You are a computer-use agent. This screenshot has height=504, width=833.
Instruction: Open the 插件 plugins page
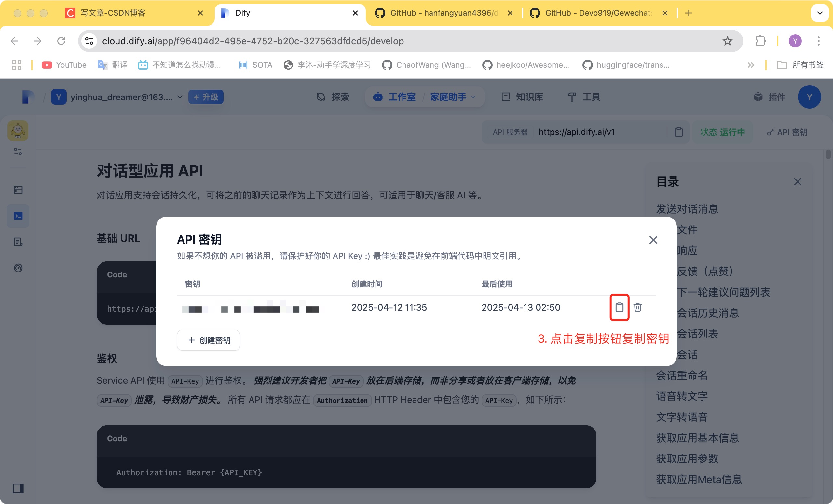[769, 97]
